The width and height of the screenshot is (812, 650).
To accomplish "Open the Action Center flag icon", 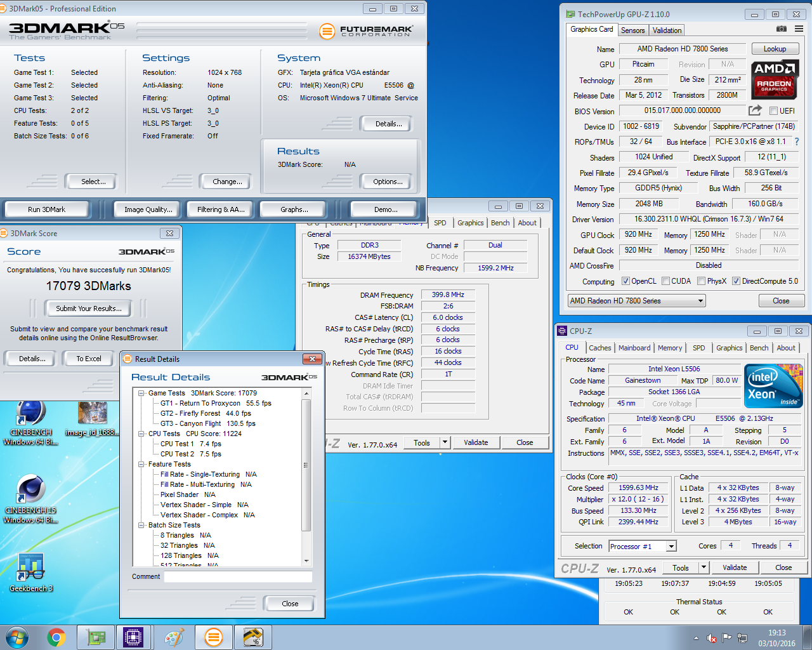I will (727, 637).
